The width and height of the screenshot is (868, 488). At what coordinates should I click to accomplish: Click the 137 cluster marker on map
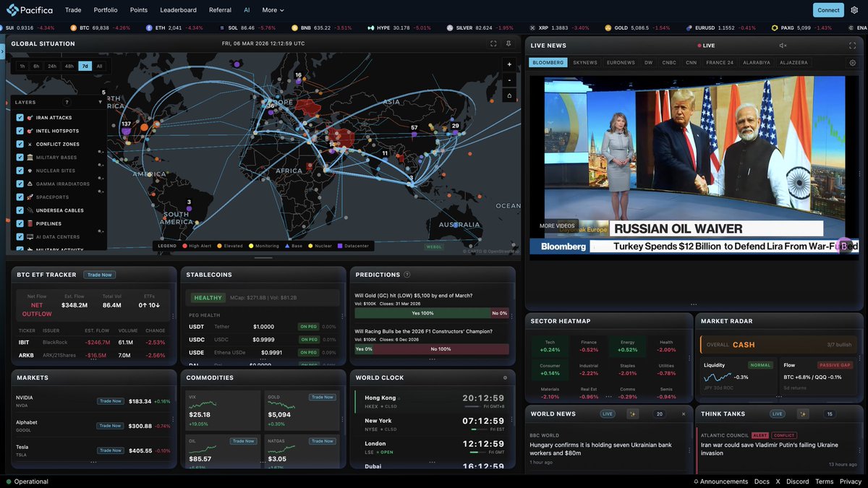[x=126, y=128]
